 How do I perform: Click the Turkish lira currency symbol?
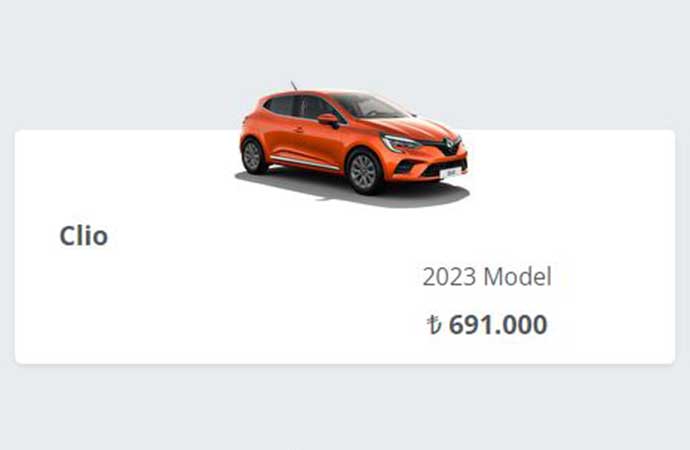434,325
